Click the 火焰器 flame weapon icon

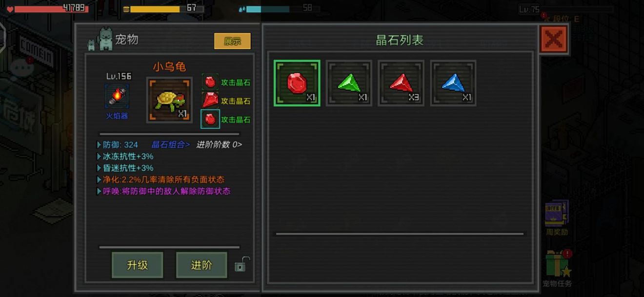117,96
